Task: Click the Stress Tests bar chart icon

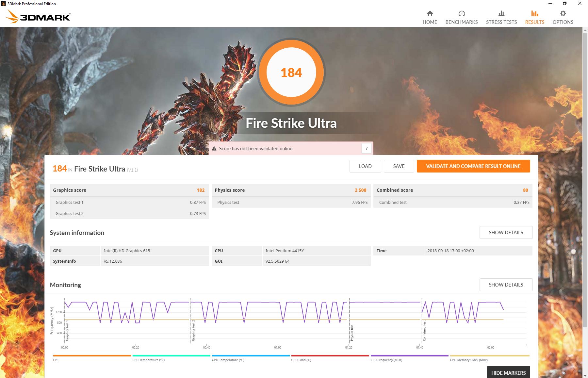Action: pyautogui.click(x=501, y=13)
